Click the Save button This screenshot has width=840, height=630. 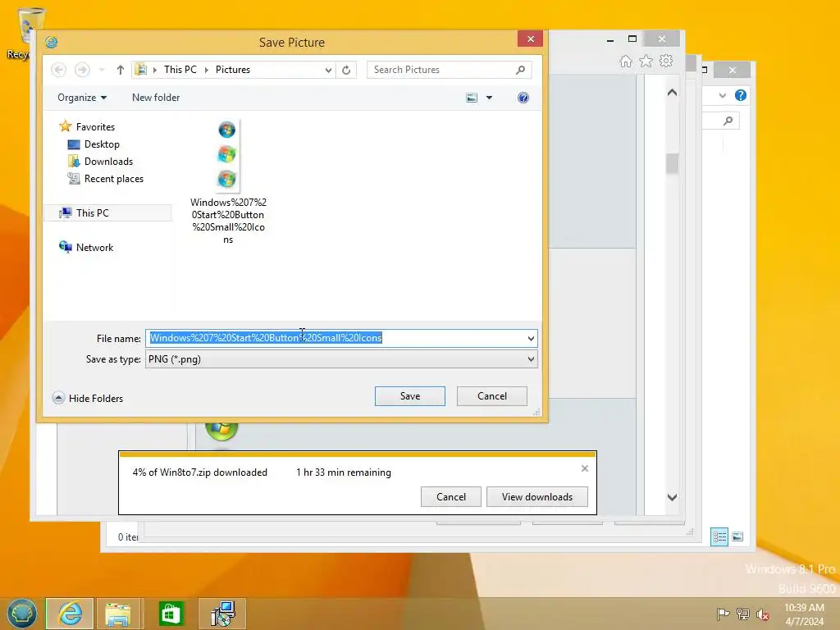coord(410,396)
